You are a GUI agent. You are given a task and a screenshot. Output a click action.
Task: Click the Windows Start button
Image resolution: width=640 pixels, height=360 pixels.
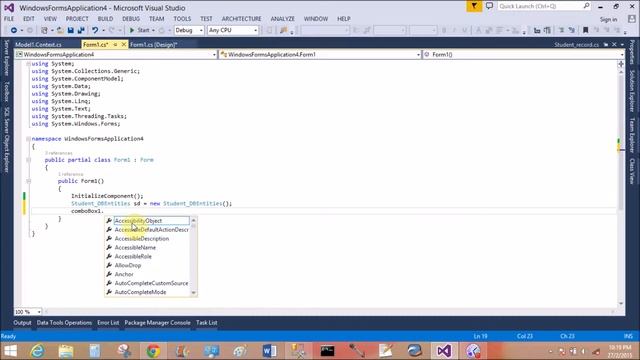pos(10,351)
